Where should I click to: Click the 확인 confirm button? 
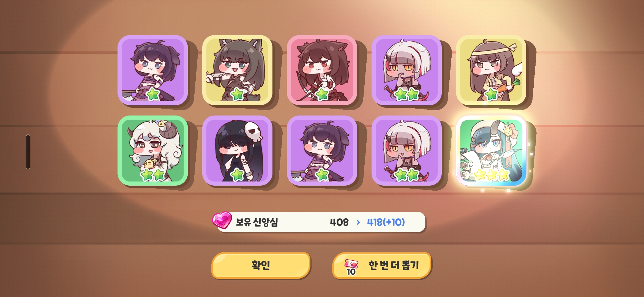[x=261, y=265]
